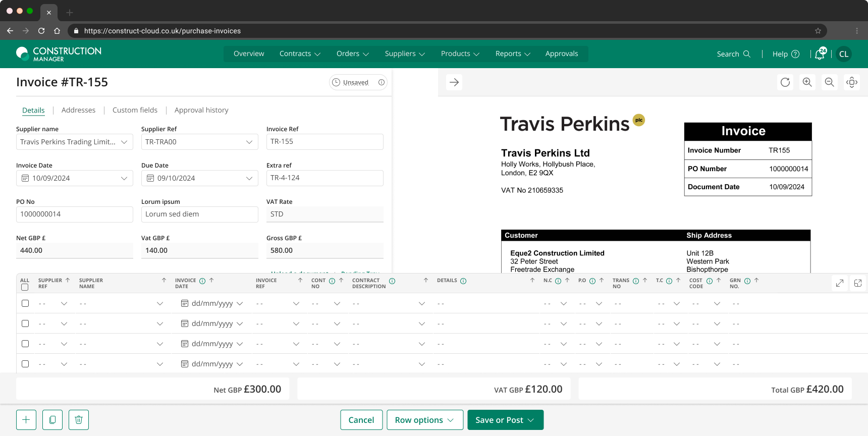This screenshot has height=436, width=868.
Task: Expand Row options dropdown
Action: [x=425, y=420]
